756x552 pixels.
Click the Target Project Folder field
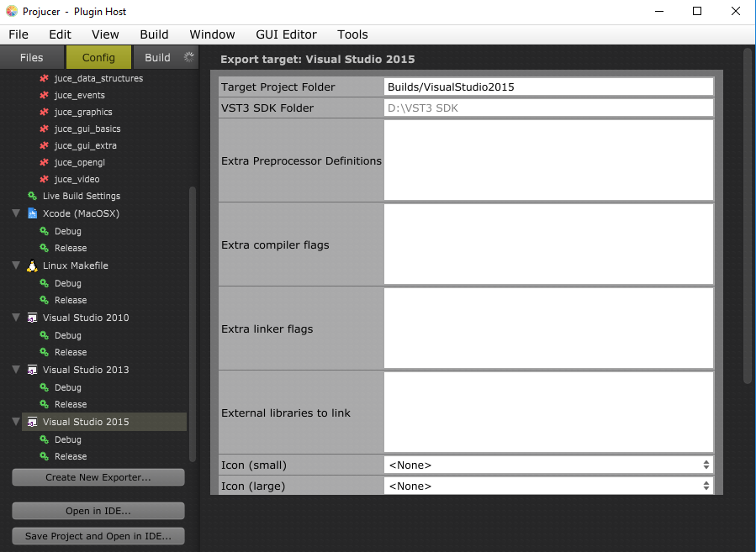[x=548, y=87]
